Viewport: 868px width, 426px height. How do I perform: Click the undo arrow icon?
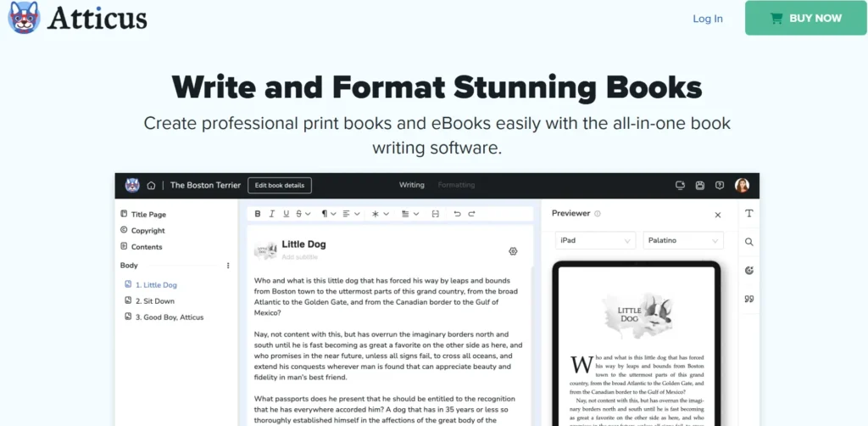click(458, 214)
